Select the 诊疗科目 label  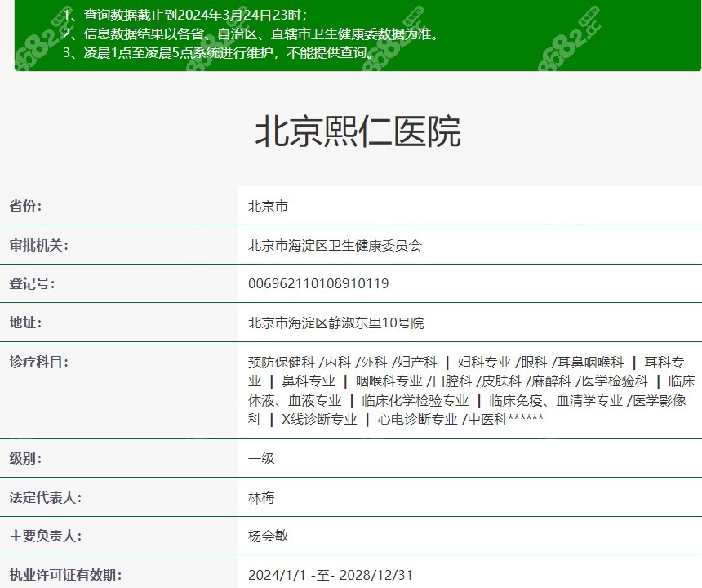coord(39,362)
